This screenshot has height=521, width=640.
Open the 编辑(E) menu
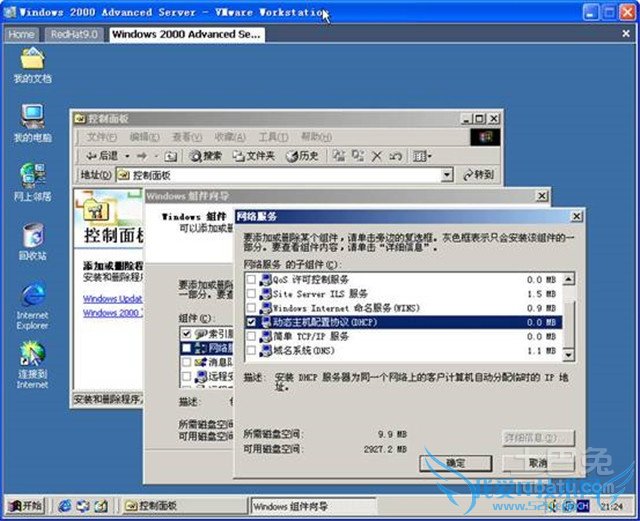(x=144, y=137)
